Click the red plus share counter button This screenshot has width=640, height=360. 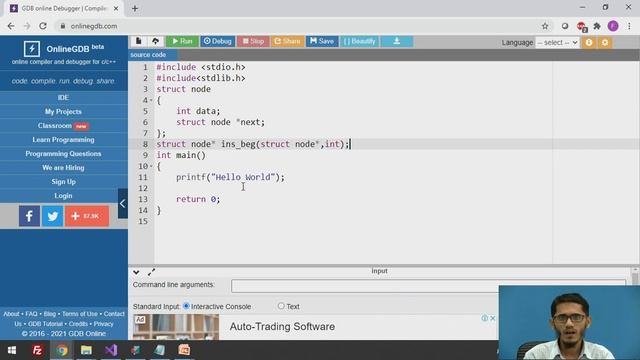point(87,216)
